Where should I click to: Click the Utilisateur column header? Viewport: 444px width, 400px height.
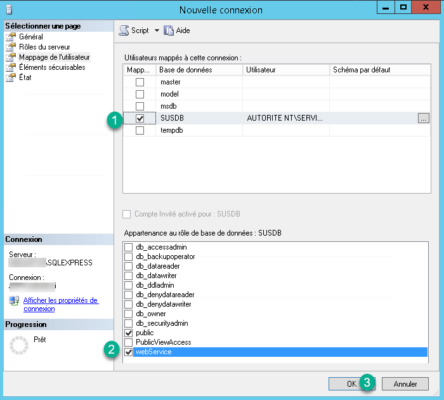(x=286, y=70)
